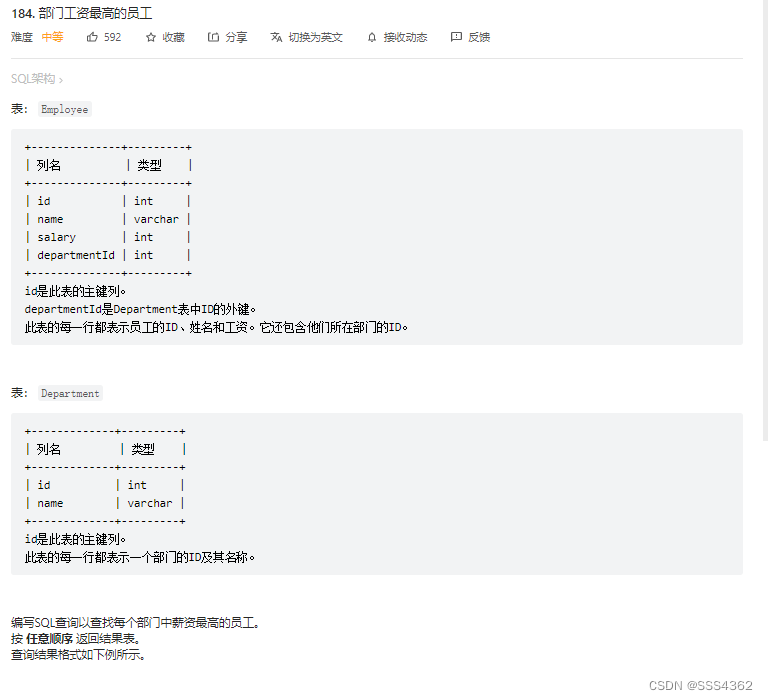Click the share icon
This screenshot has height=700, width=768.
click(213, 37)
